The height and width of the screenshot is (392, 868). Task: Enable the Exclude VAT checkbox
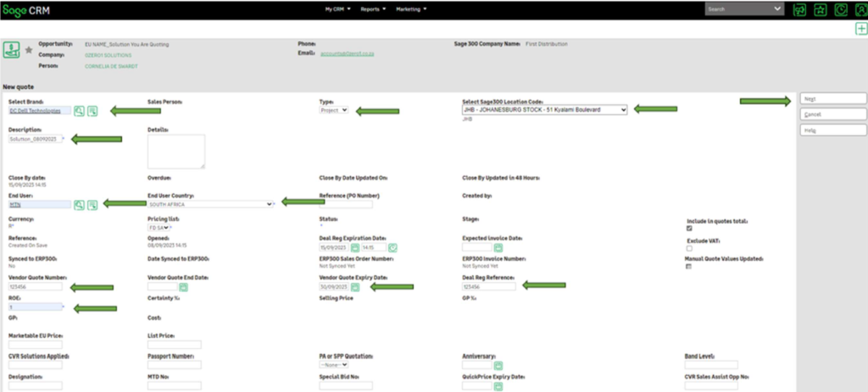689,248
